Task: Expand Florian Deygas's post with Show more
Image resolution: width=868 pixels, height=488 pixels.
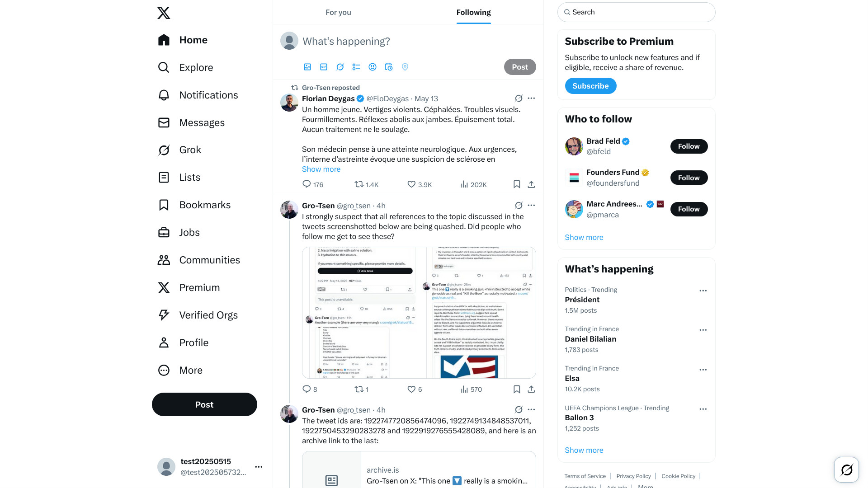Action: (x=321, y=169)
